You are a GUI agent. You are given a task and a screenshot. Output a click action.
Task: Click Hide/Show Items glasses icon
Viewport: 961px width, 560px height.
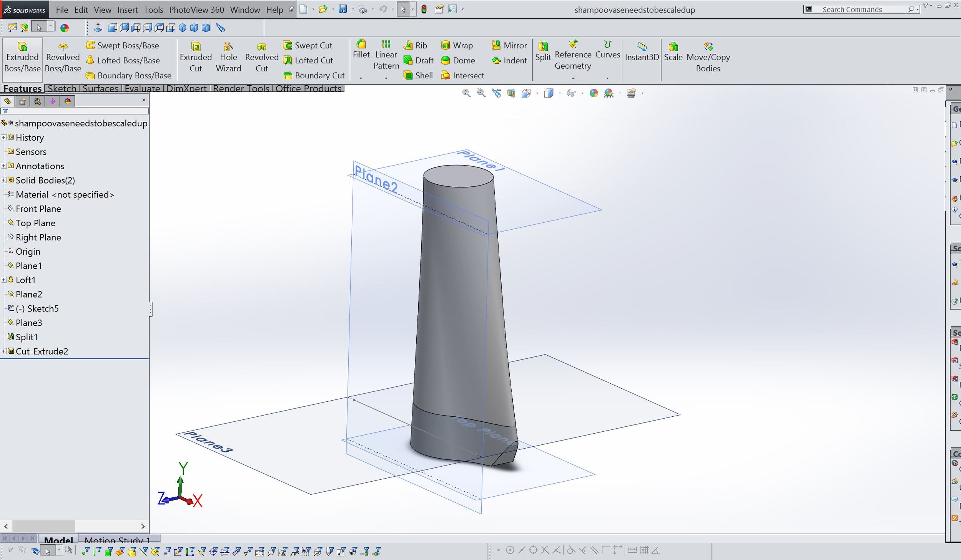[x=571, y=93]
